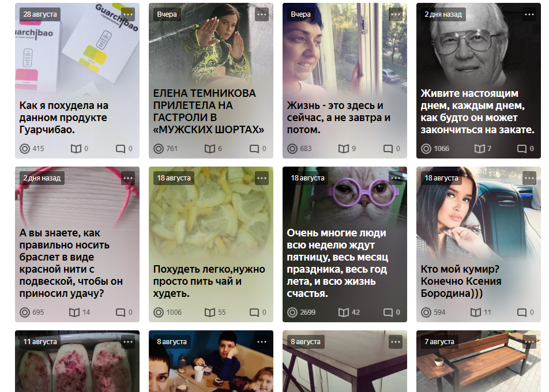
Task: Open three-dot menu on red thread bracelet card
Action: (x=128, y=178)
